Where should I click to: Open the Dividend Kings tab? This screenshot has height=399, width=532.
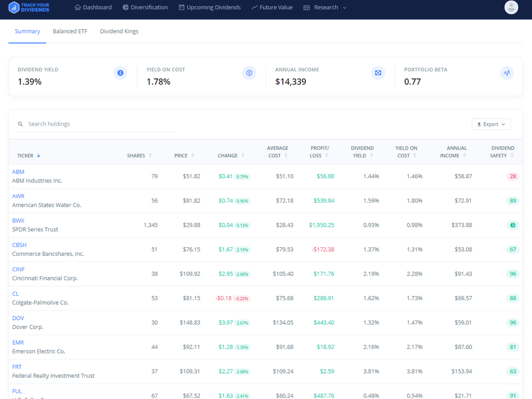coord(119,31)
